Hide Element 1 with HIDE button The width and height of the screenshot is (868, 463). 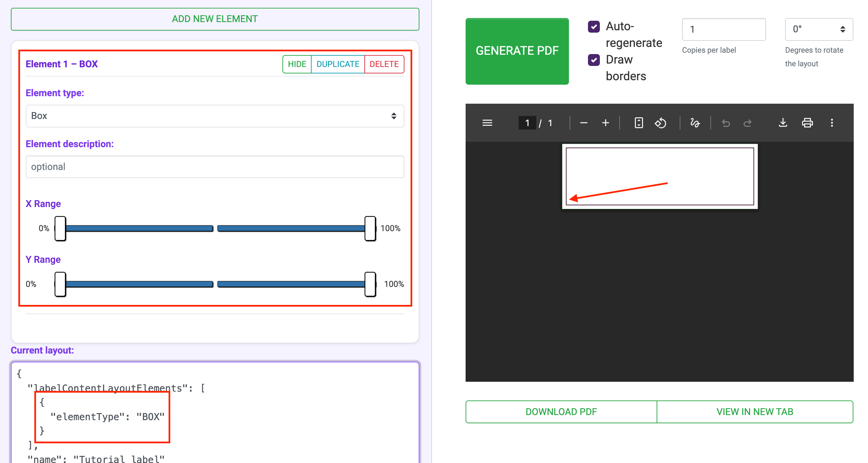(297, 64)
